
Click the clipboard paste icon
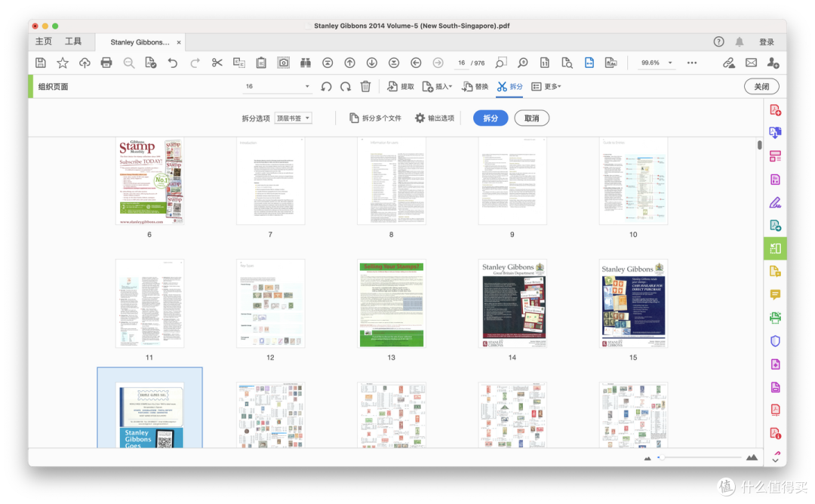coord(261,63)
